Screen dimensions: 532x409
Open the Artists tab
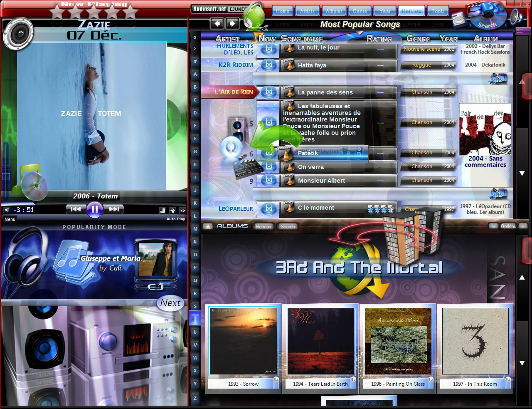click(x=308, y=11)
